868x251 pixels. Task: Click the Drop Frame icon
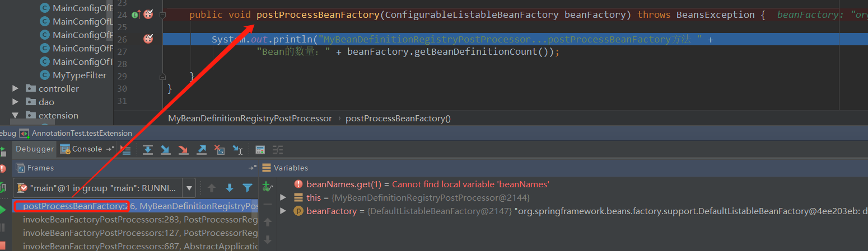click(x=220, y=149)
